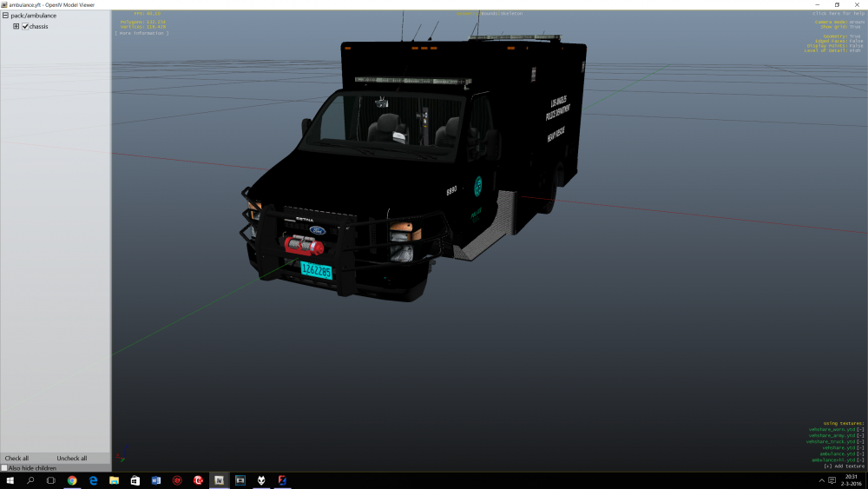Remove the vehshare.ytd texture
The height and width of the screenshot is (489, 868).
point(860,447)
